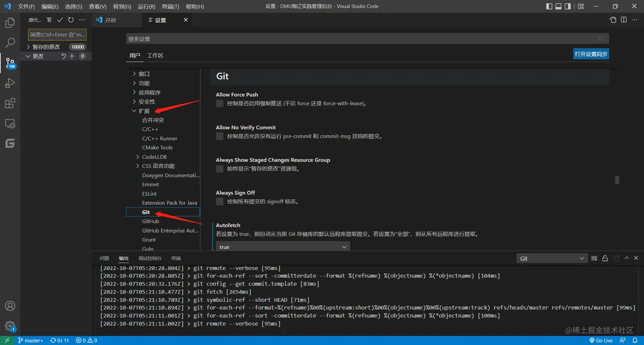Maximize the bottom panel size
Screen dimensions: 644x345
627,258
